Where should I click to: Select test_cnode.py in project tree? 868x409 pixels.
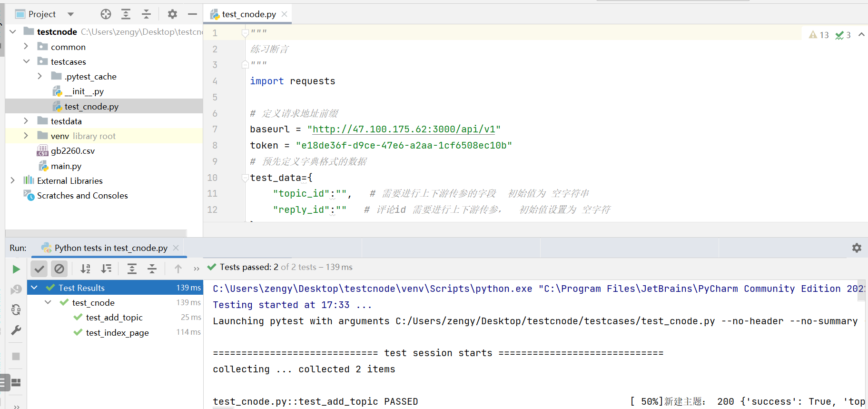tap(91, 106)
